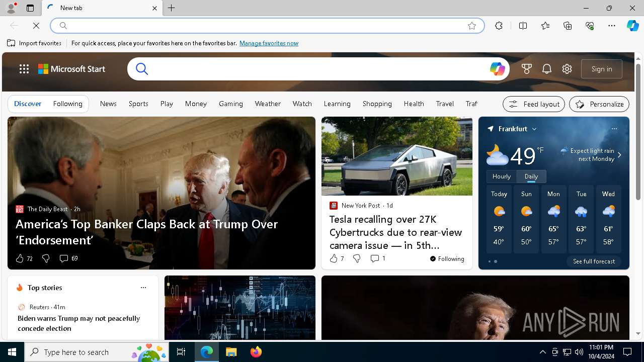Open Task View on taskbar
This screenshot has width=644, height=362.
(x=181, y=352)
